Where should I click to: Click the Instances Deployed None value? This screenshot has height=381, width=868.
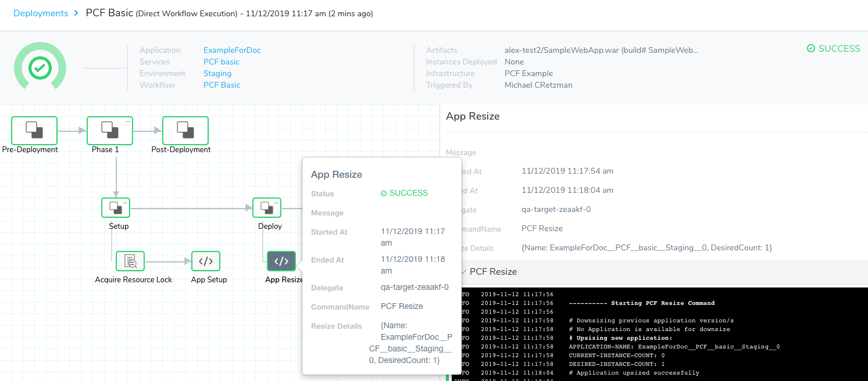point(515,62)
